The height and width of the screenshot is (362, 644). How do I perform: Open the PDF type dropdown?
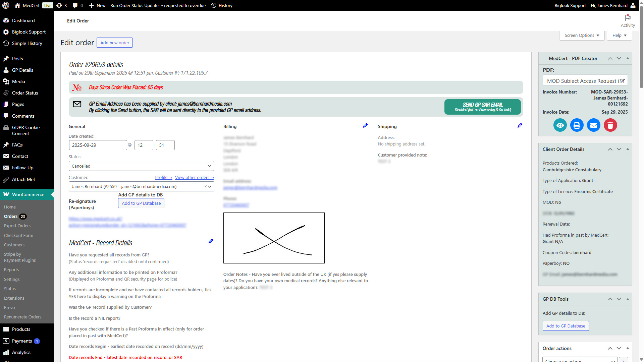point(585,81)
